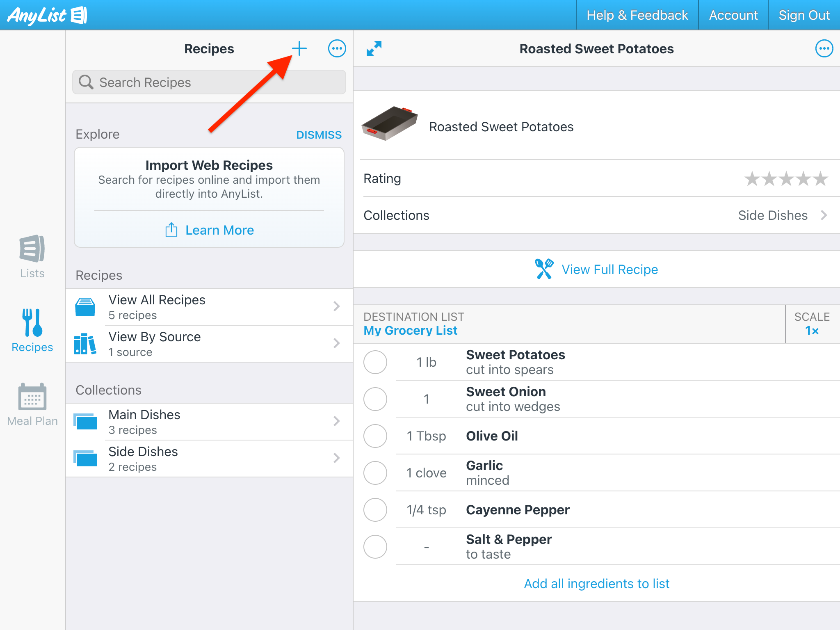Open the Roasted Sweet Potatoes more options menu
The height and width of the screenshot is (630, 840).
[824, 48]
